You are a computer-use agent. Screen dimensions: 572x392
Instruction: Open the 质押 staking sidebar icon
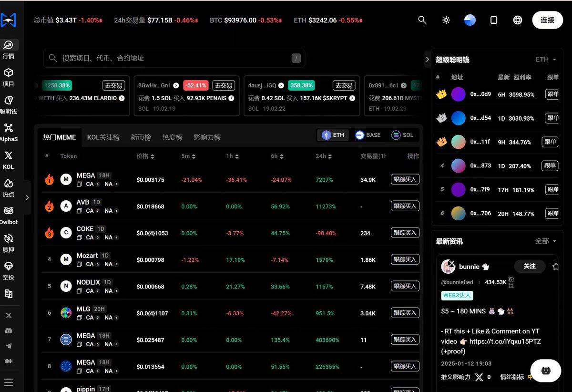point(9,238)
